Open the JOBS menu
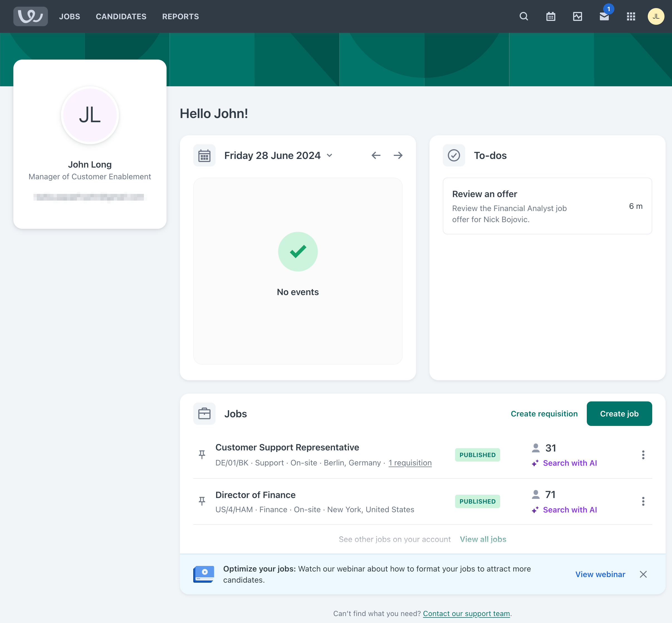672x623 pixels. (69, 16)
